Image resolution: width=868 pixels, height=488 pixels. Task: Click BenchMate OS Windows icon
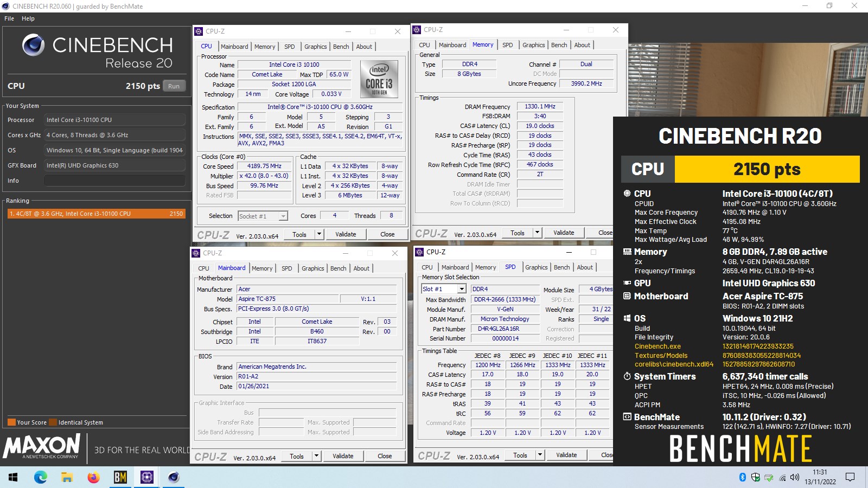(627, 318)
